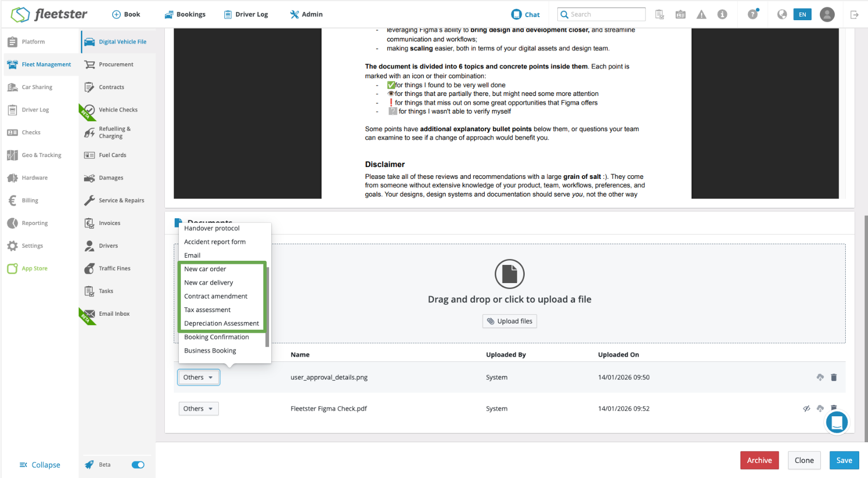This screenshot has width=868, height=478.
Task: Open Driver Log in the top navigation
Action: [246, 15]
